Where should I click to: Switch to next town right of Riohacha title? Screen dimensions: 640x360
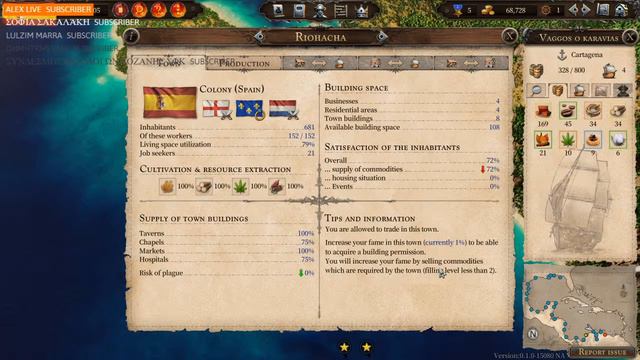pos(382,37)
